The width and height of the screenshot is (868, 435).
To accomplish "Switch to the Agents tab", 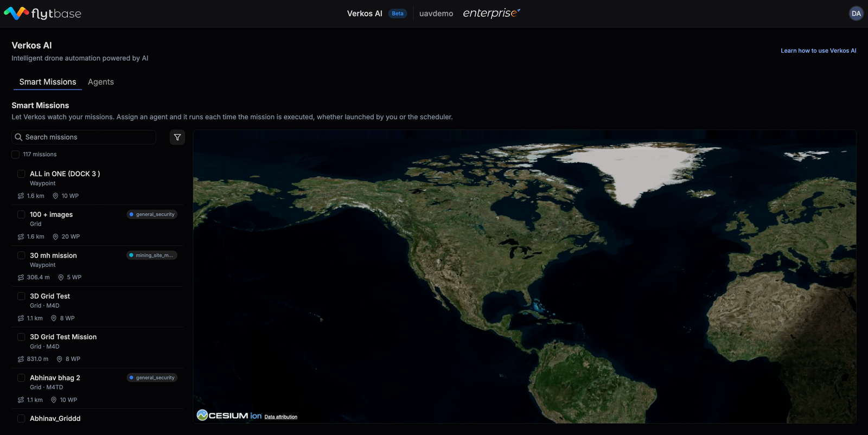I will tap(101, 82).
